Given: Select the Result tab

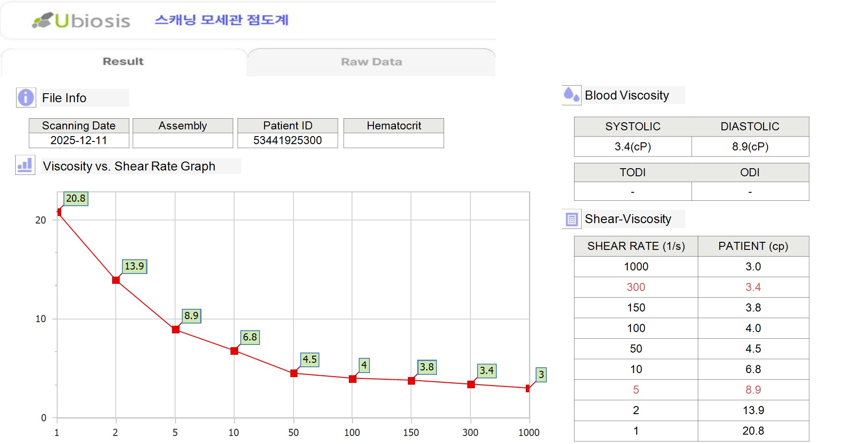Looking at the screenshot, I should pyautogui.click(x=123, y=62).
